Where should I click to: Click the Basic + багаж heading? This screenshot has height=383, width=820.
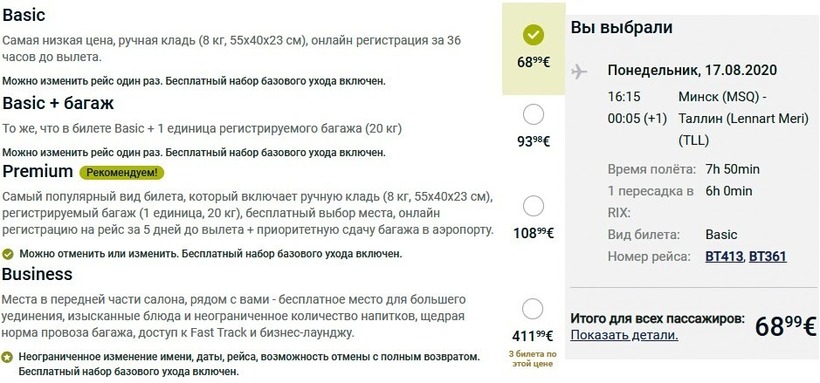58,103
